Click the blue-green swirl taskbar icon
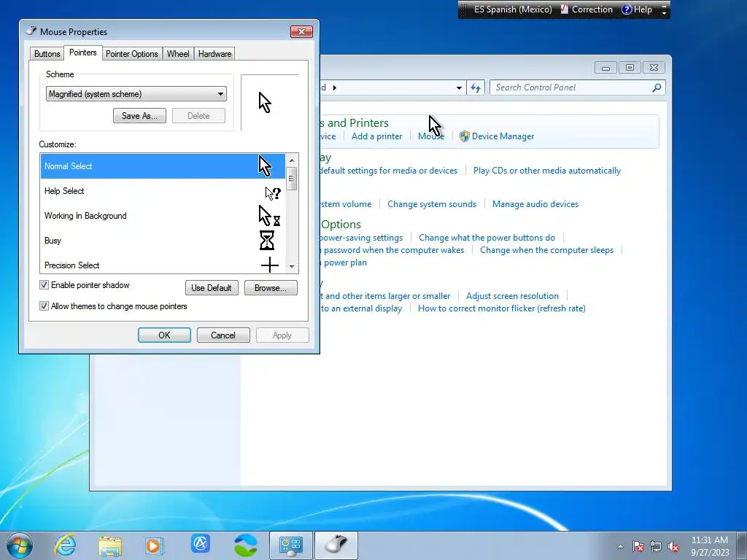 click(x=246, y=545)
